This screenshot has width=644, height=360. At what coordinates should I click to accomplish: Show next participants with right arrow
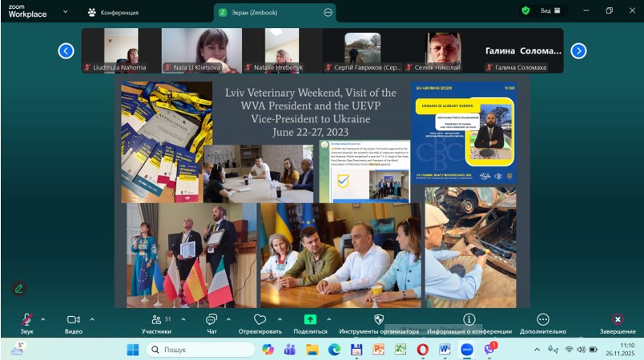(578, 51)
